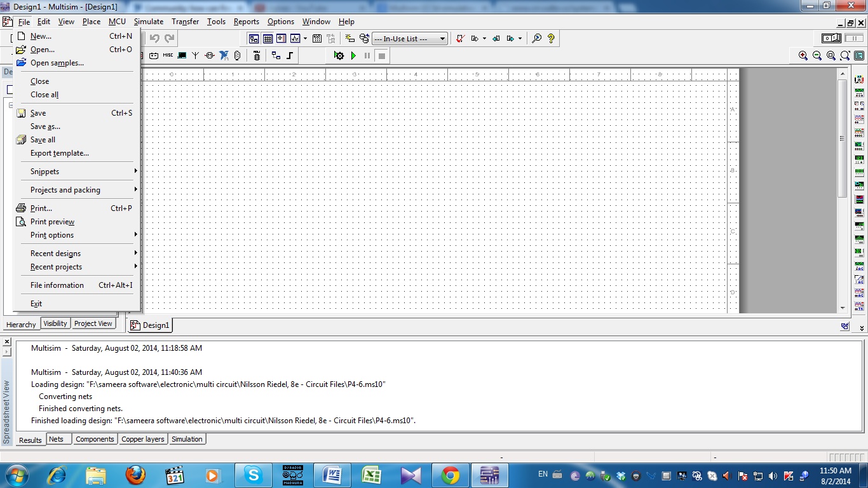Screen dimensions: 868x488
Task: Select File information menu entry
Action: click(76, 285)
